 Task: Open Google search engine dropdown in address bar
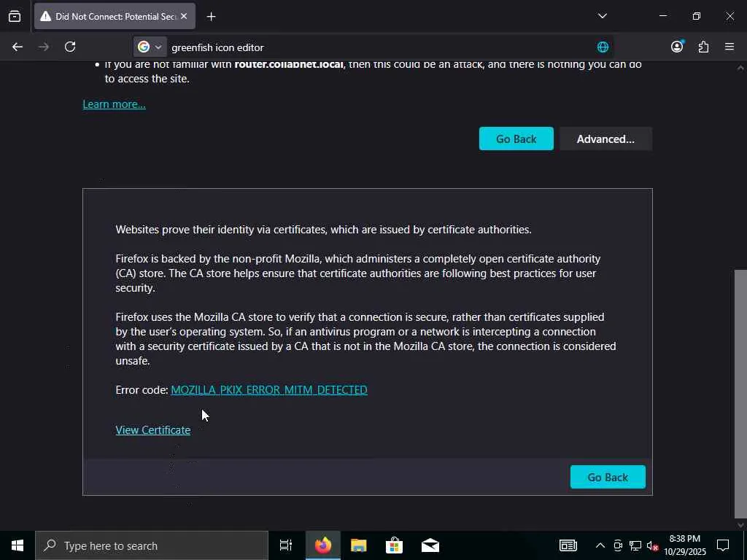[150, 47]
